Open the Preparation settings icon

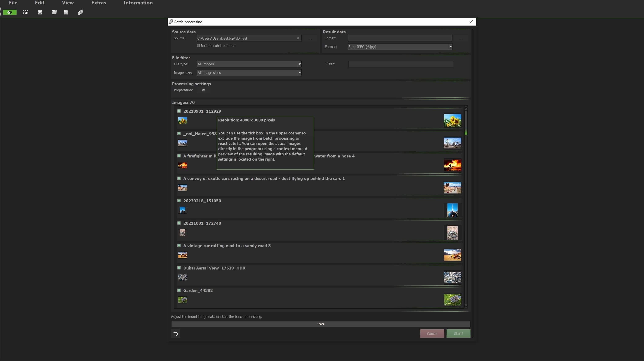click(203, 90)
